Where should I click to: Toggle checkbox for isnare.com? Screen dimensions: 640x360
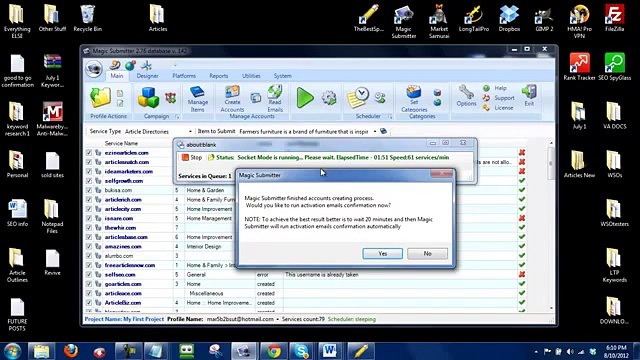89,218
